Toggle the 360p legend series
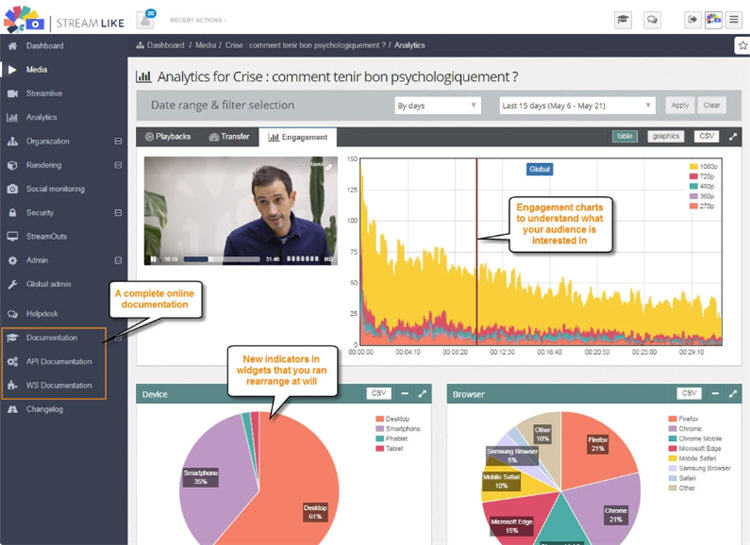Viewport: 750px width, 545px height. pos(702,196)
